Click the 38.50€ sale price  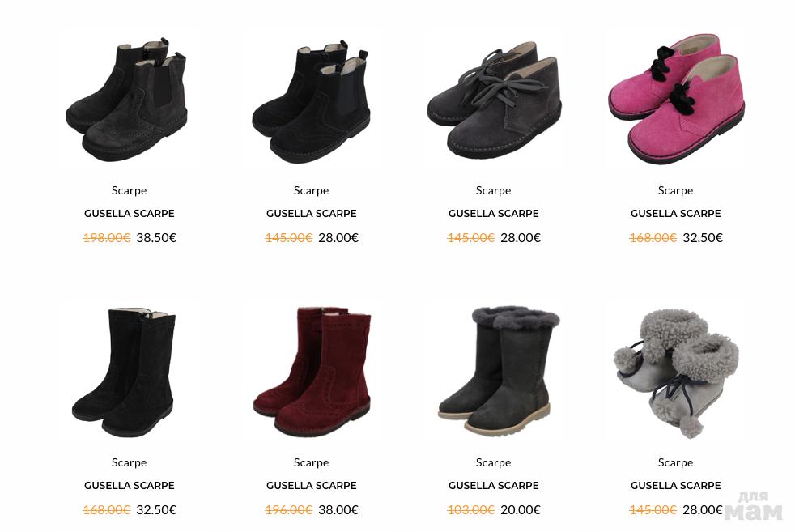pos(156,238)
